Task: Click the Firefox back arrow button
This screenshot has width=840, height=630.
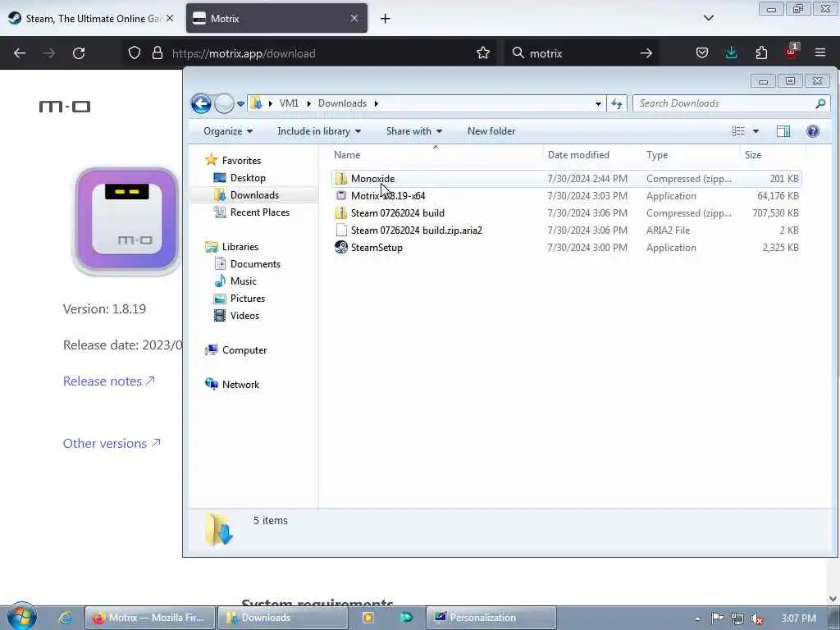Action: pyautogui.click(x=20, y=53)
